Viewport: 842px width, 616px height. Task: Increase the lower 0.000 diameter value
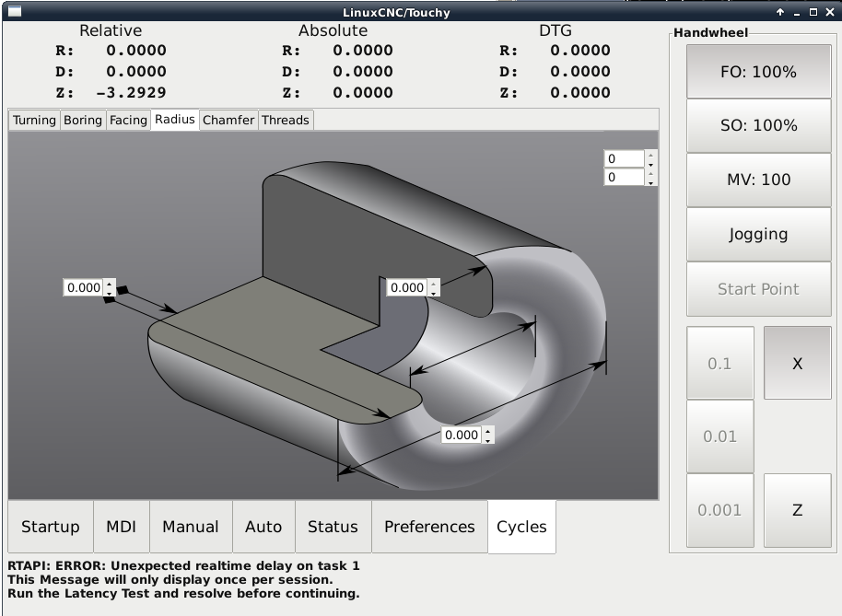(x=487, y=430)
